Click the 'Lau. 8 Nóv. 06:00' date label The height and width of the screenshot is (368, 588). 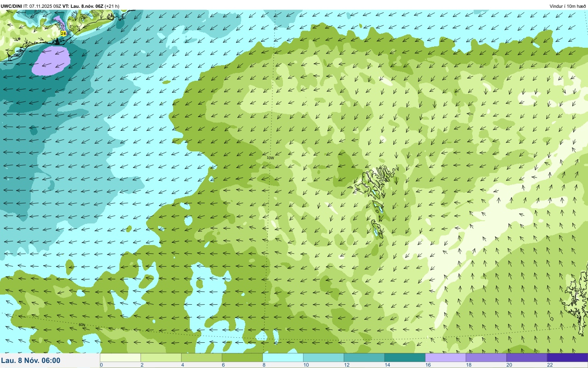(31, 360)
